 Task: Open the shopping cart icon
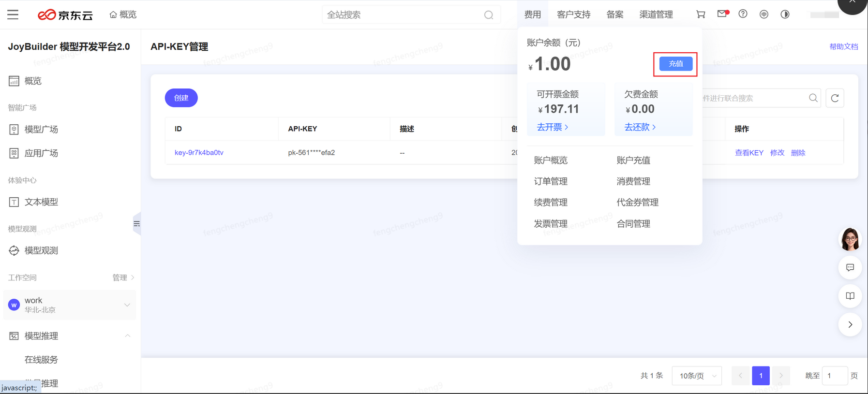[700, 15]
